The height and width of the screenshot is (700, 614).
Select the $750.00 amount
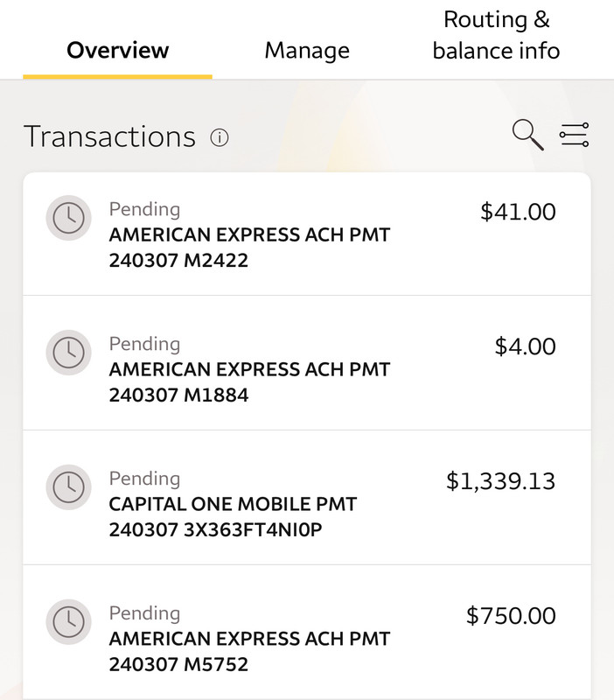(x=511, y=616)
